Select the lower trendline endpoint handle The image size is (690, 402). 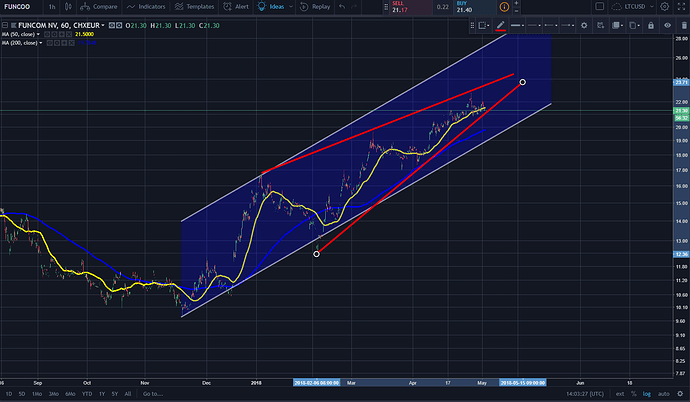316,254
